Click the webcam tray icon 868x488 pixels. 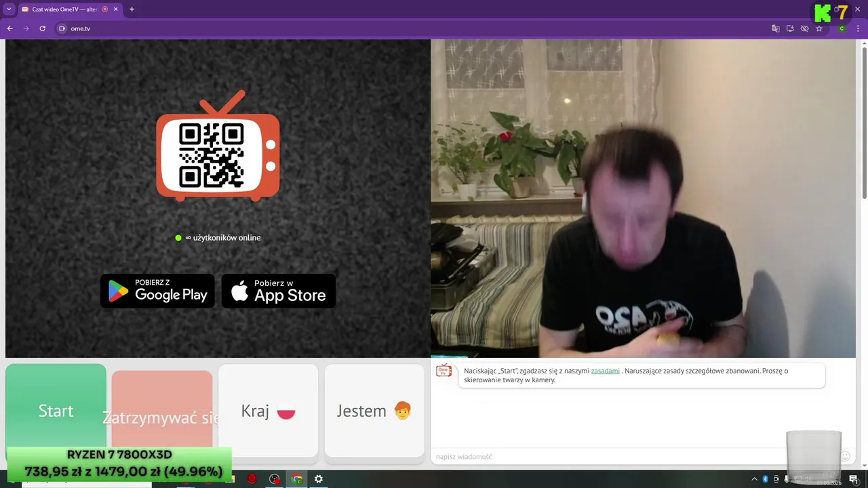point(776,479)
